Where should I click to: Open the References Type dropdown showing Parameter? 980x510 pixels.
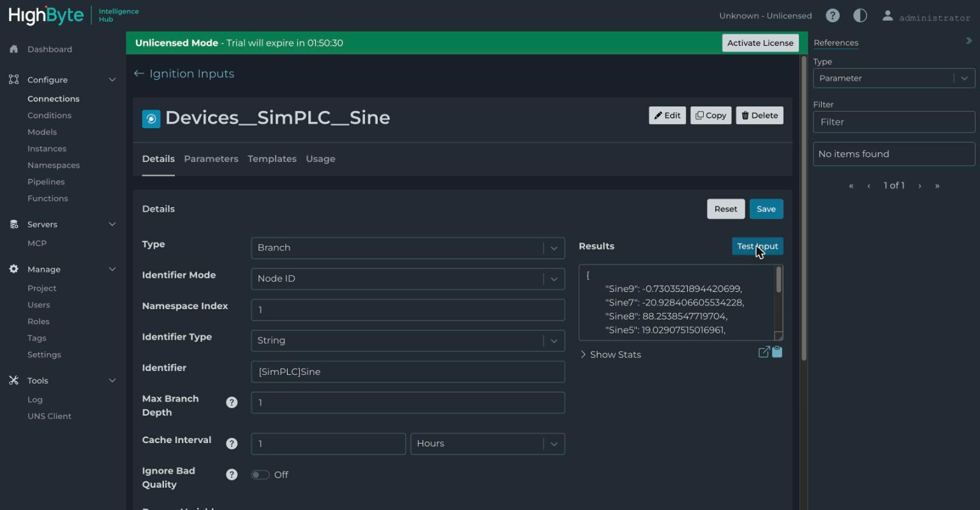tap(894, 78)
